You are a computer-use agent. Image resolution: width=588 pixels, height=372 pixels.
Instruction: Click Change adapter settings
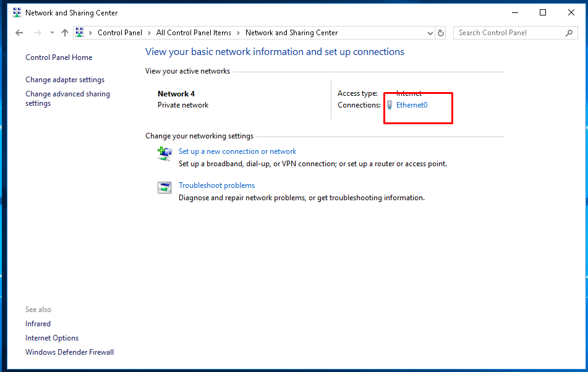point(64,79)
